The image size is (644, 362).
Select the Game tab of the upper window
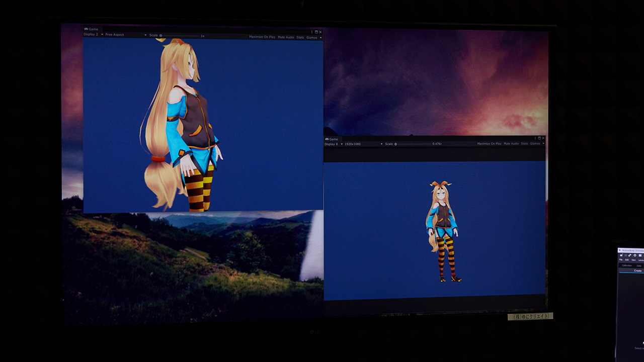[91, 29]
